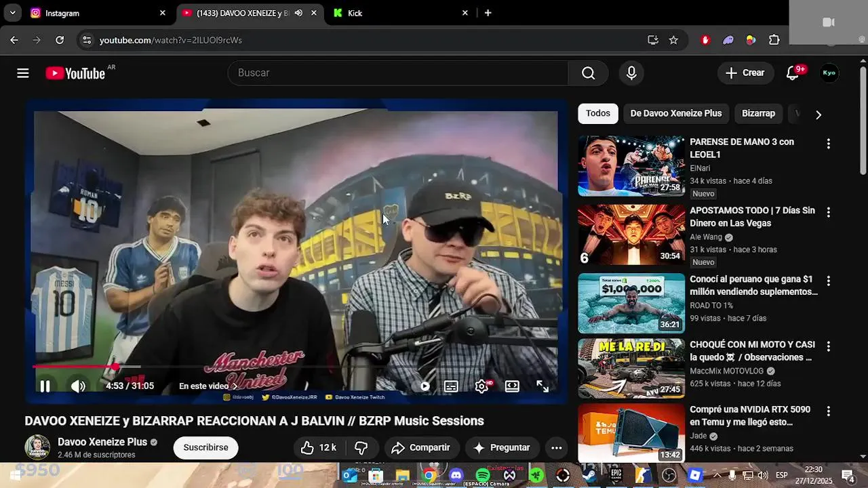Mute the tab via speaker icon
Image resolution: width=868 pixels, height=488 pixels.
coord(298,13)
